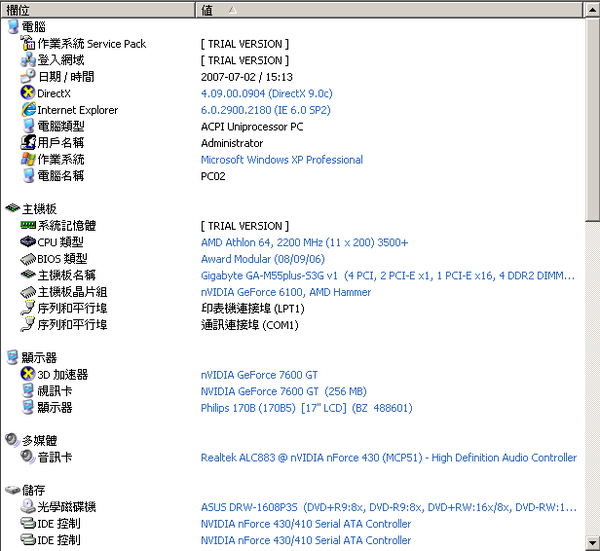This screenshot has width=600, height=551.
Task: Select the PC02 computer name value
Action: pos(213,176)
